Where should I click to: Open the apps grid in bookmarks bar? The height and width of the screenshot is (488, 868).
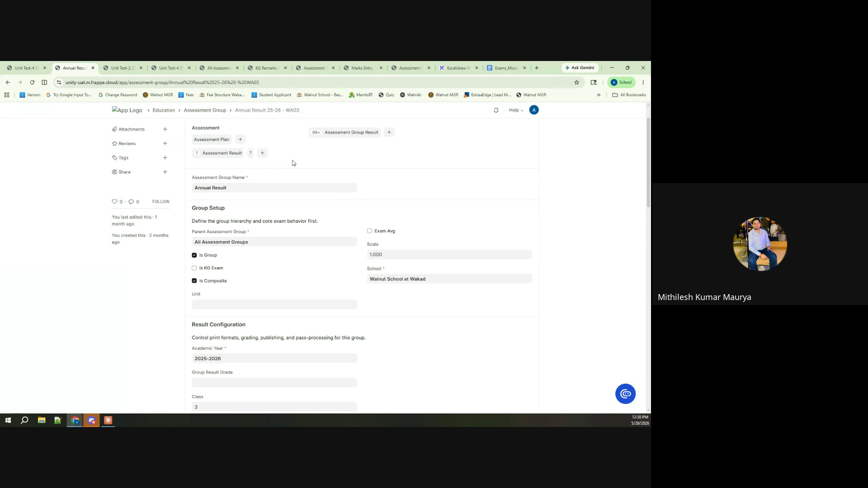coord(6,95)
